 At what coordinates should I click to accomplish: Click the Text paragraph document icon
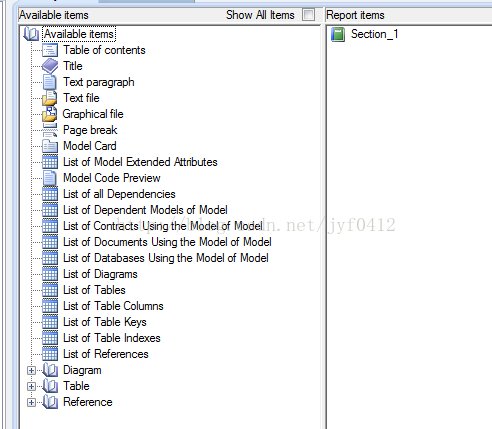[x=50, y=82]
